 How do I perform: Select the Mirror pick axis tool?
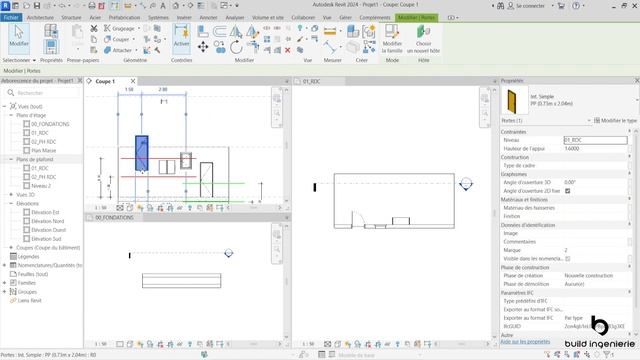[236, 31]
